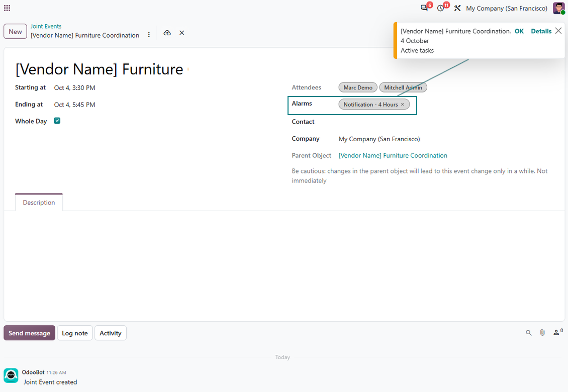This screenshot has width=568, height=392.
Task: Switch to the Description tab
Action: 39,203
